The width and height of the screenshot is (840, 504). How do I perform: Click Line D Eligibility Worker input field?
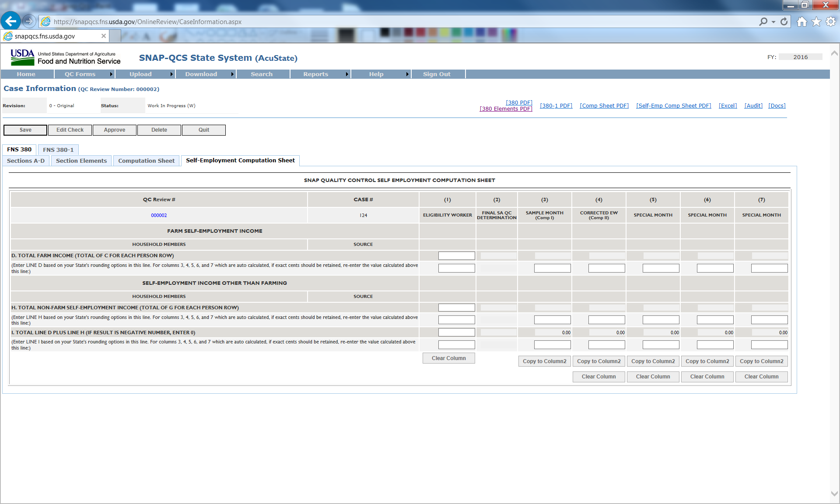tap(456, 255)
